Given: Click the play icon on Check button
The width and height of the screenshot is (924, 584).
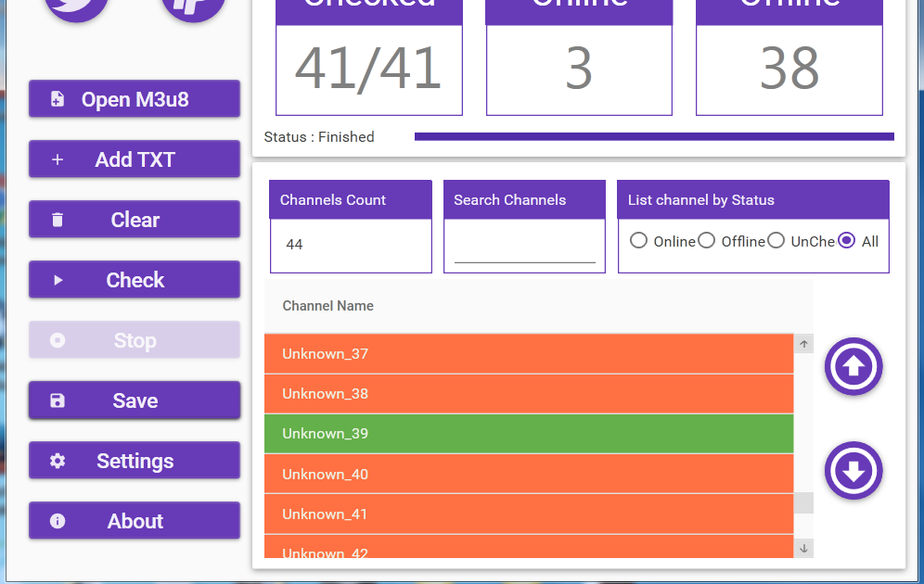Looking at the screenshot, I should 58,279.
